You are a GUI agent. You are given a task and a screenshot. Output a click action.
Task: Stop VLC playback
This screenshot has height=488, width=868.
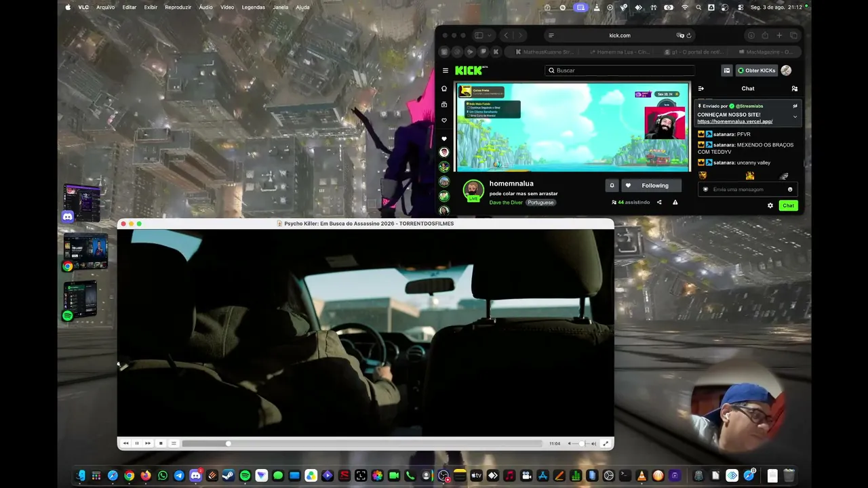tap(161, 443)
